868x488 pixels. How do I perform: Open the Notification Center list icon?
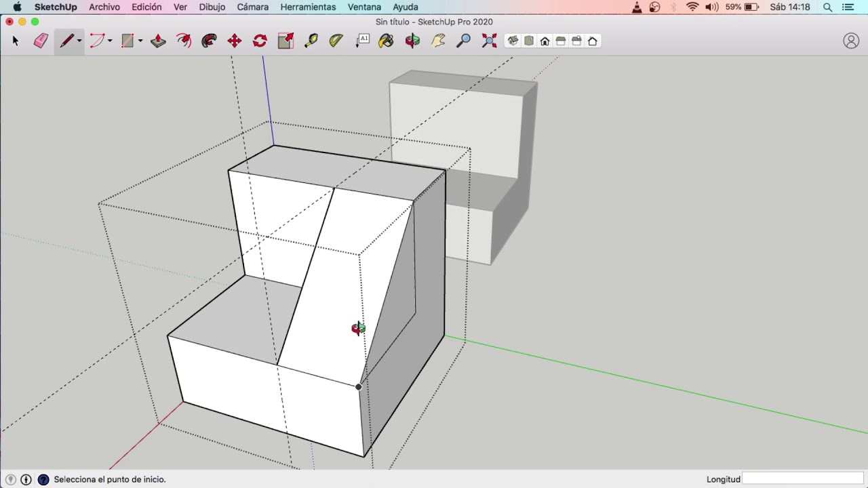click(x=848, y=7)
